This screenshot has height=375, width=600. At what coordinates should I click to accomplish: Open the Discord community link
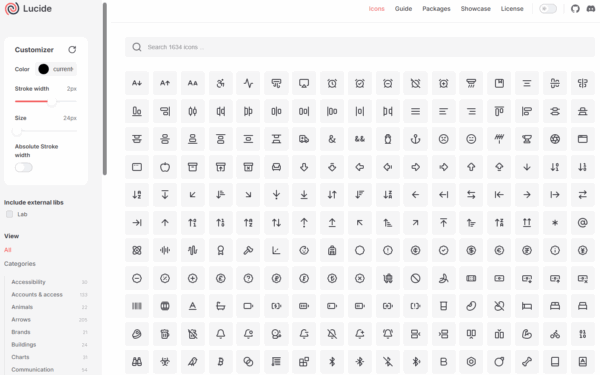coord(590,9)
